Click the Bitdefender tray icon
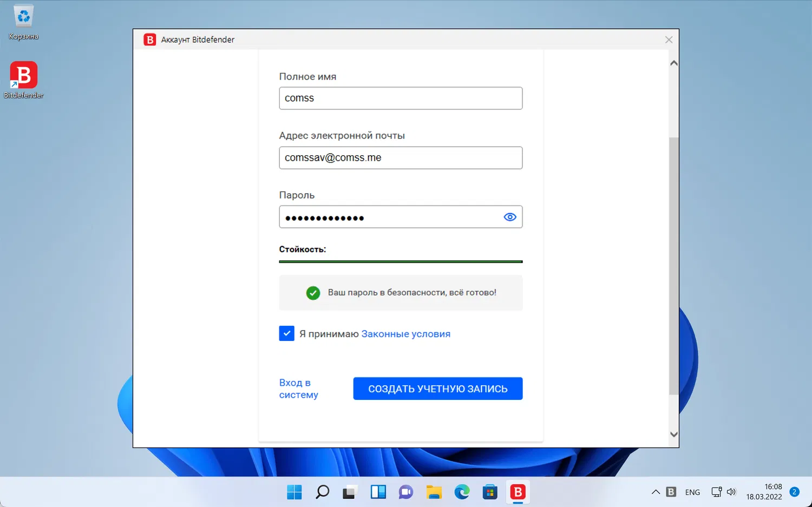This screenshot has width=812, height=507. tap(671, 492)
